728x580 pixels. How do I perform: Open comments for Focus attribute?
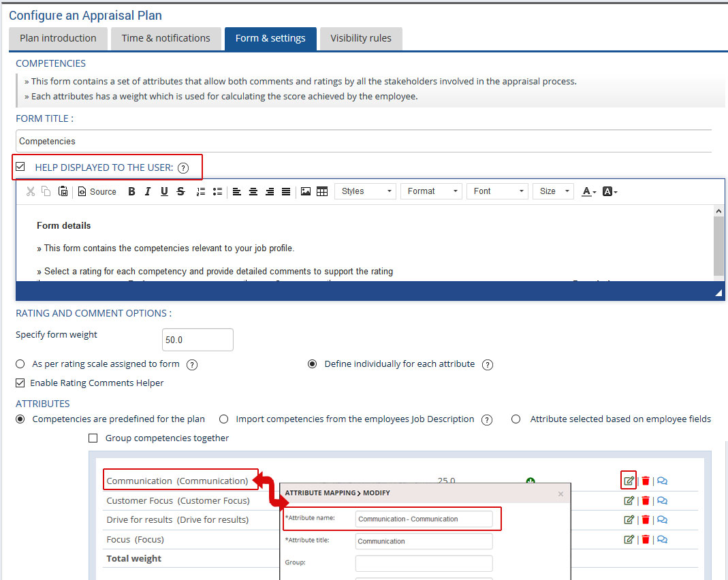point(662,539)
